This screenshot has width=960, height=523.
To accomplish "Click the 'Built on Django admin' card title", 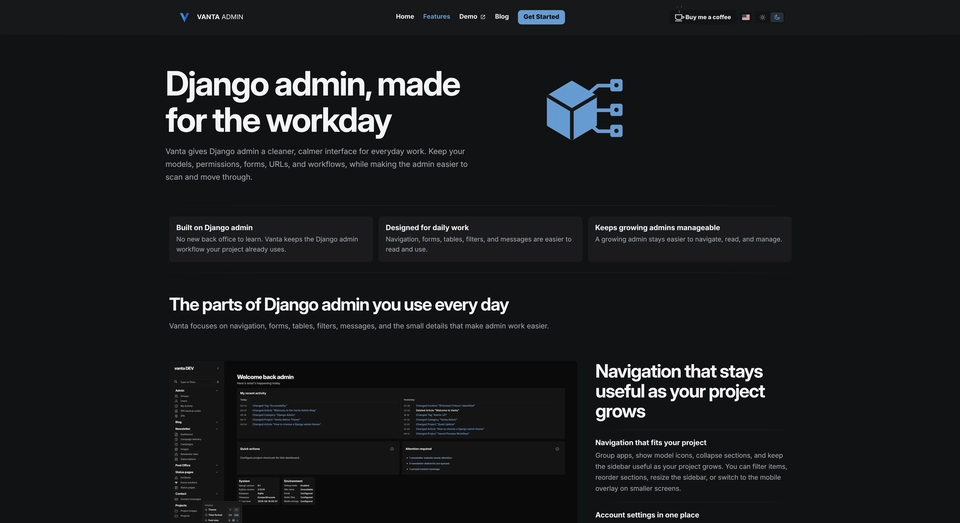I will 214,227.
